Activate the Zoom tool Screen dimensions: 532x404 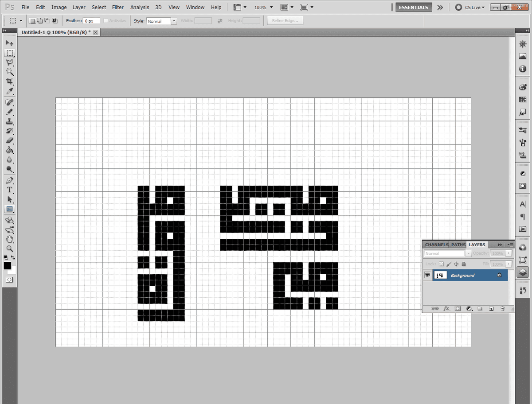[x=9, y=249]
